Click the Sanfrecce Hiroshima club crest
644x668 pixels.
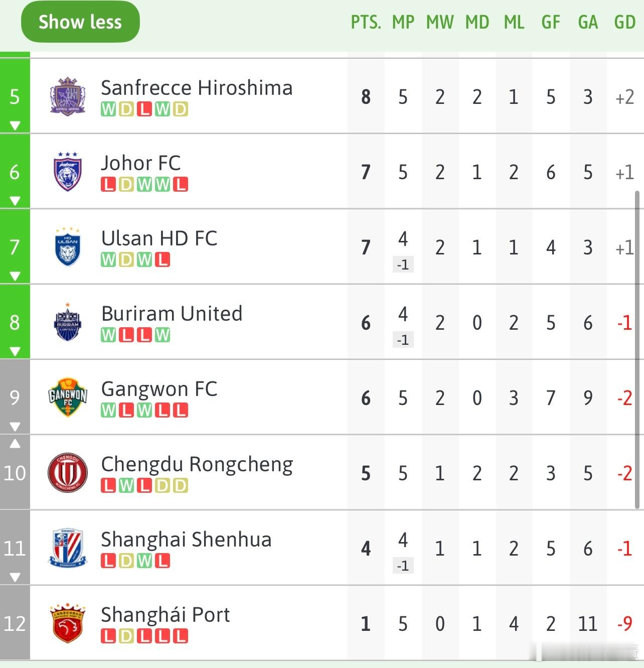(68, 96)
